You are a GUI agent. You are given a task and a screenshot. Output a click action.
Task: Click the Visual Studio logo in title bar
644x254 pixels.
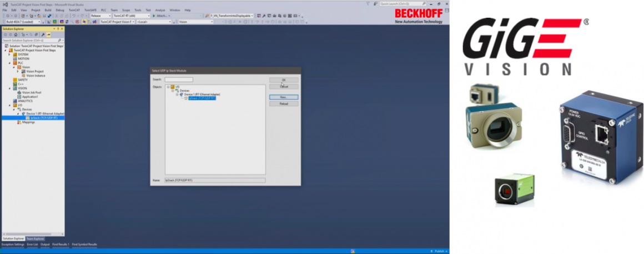point(6,4)
